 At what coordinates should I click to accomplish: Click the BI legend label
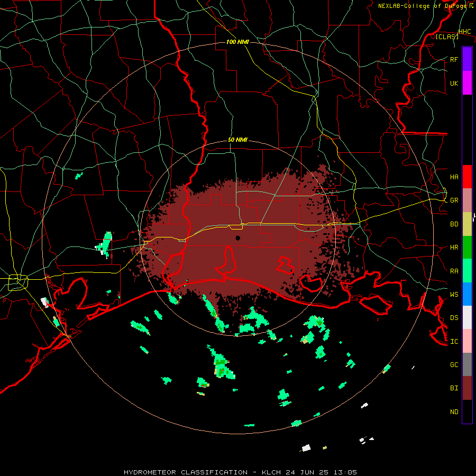(454, 388)
